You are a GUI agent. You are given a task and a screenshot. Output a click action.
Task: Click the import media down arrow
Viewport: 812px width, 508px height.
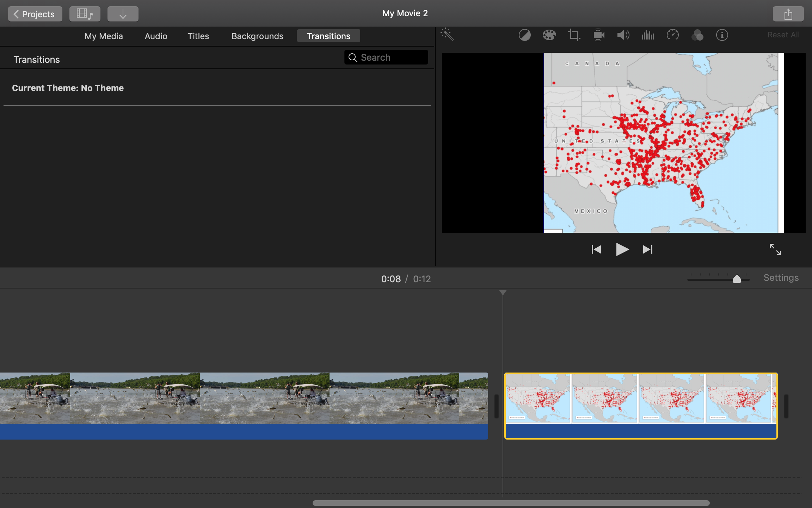click(x=123, y=14)
